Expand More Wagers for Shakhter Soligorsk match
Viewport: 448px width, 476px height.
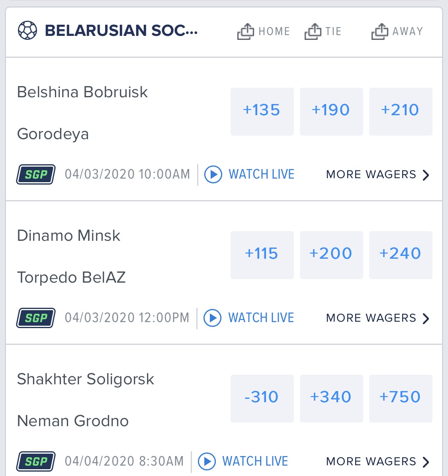point(377,462)
